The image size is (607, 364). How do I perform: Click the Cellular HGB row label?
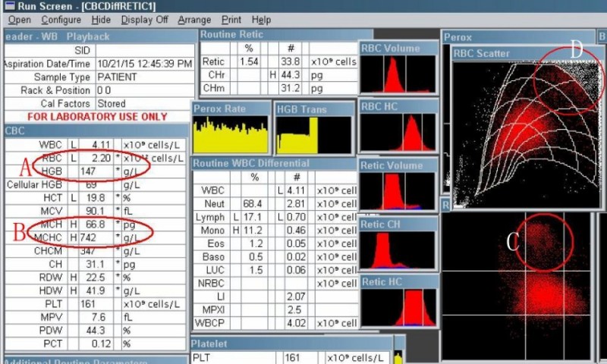pos(34,184)
